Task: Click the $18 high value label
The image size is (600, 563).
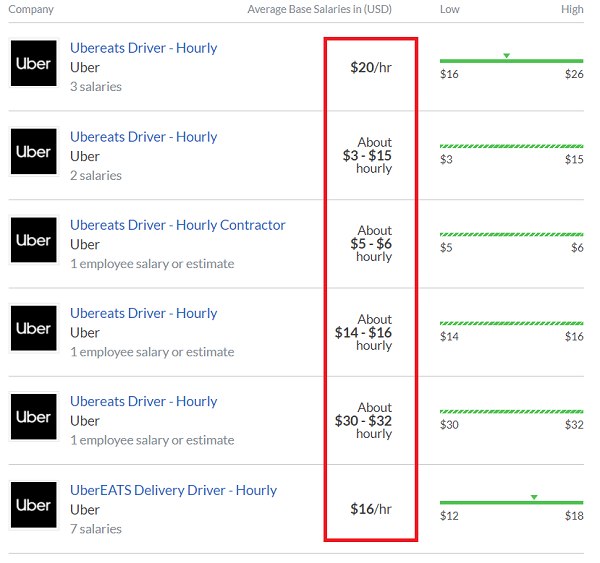Action: click(574, 516)
